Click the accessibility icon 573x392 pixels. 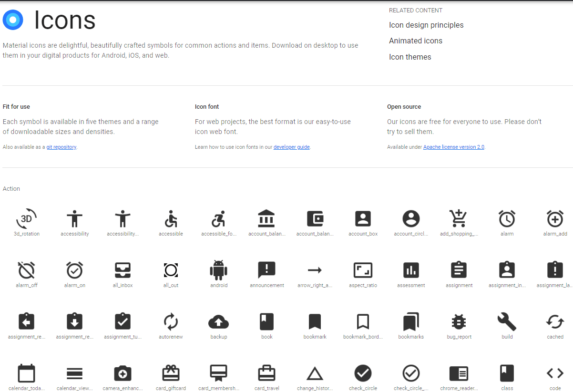click(75, 218)
